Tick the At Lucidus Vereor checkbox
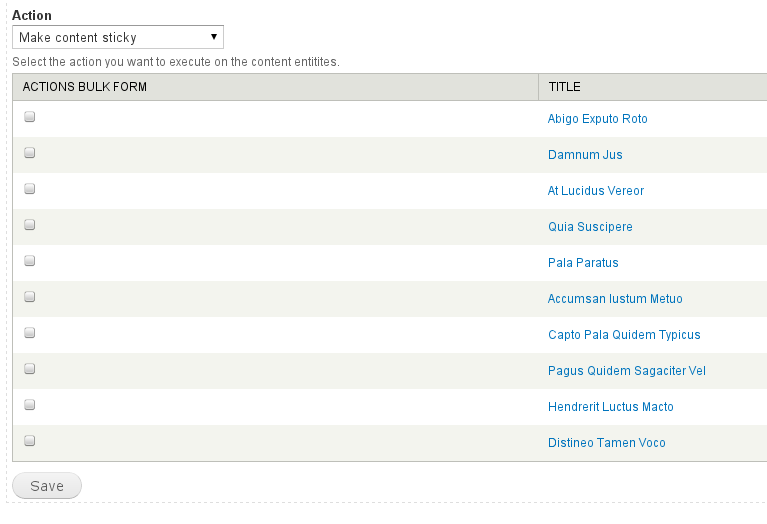 30,189
